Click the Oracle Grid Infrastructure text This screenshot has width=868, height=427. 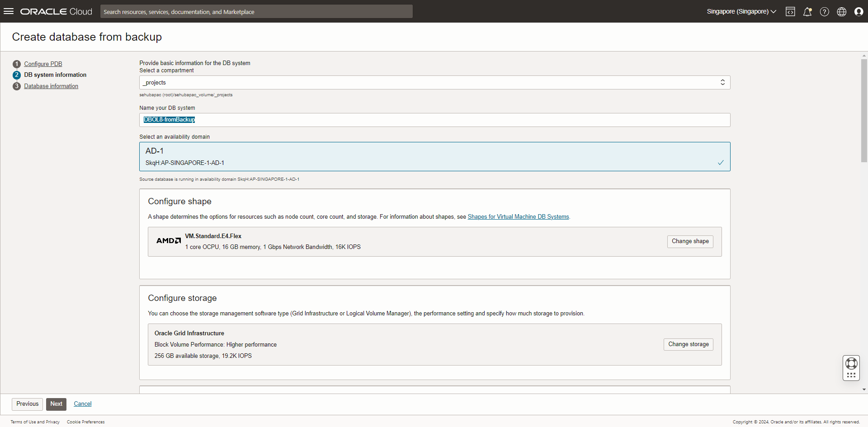(189, 333)
